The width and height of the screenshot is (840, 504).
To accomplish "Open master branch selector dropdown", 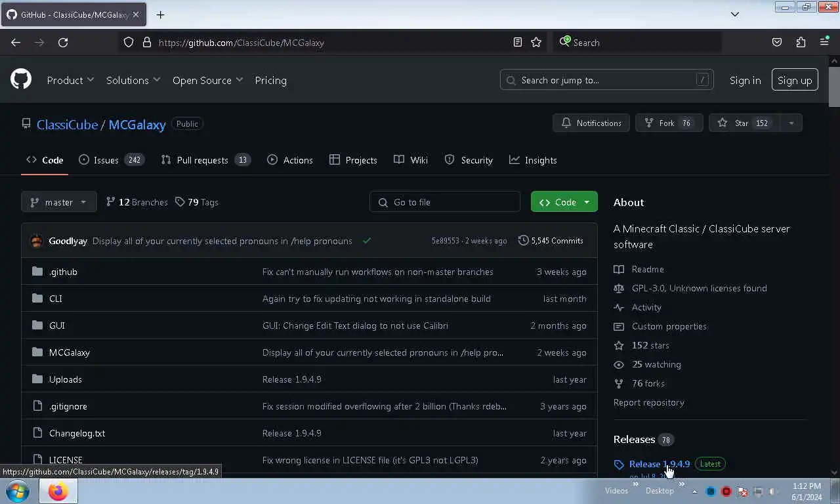I will click(59, 202).
